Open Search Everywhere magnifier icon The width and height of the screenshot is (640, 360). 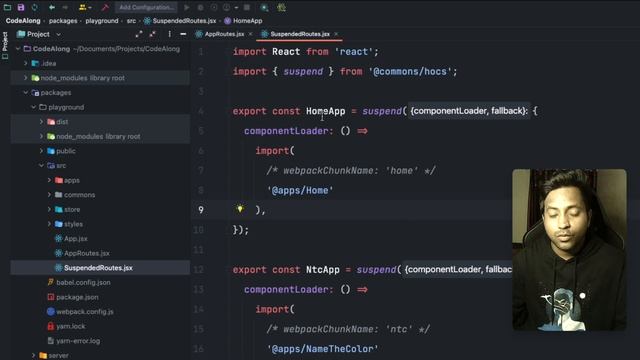[x=264, y=7]
